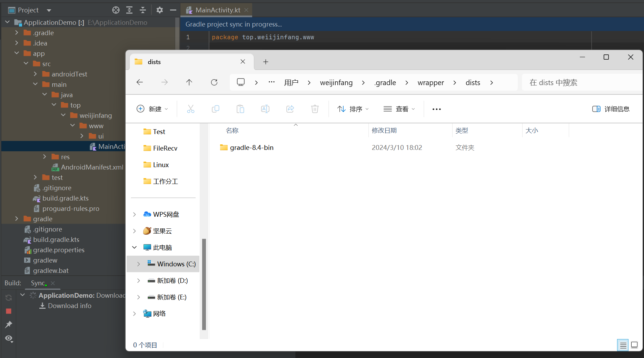Click the pin tab icon in Build panel

click(x=9, y=325)
